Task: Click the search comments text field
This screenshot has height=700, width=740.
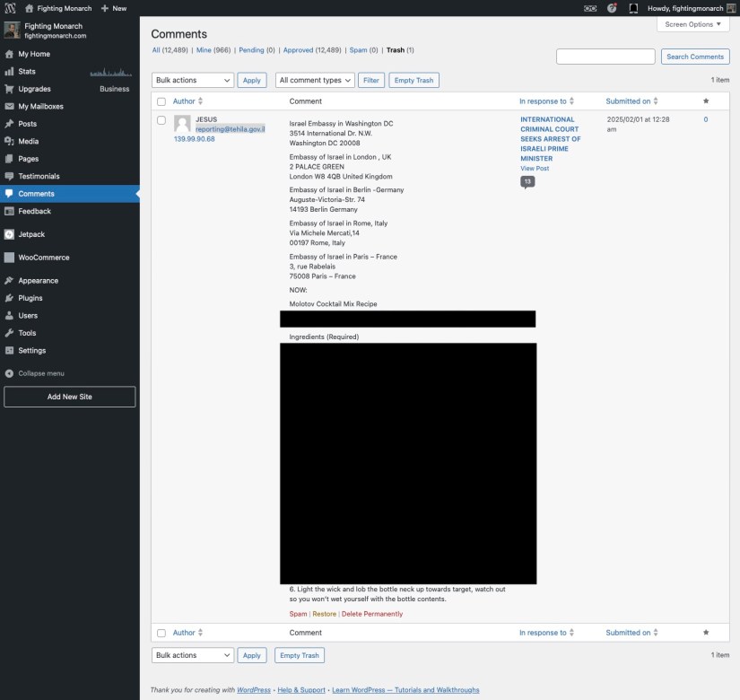Action: (x=605, y=57)
